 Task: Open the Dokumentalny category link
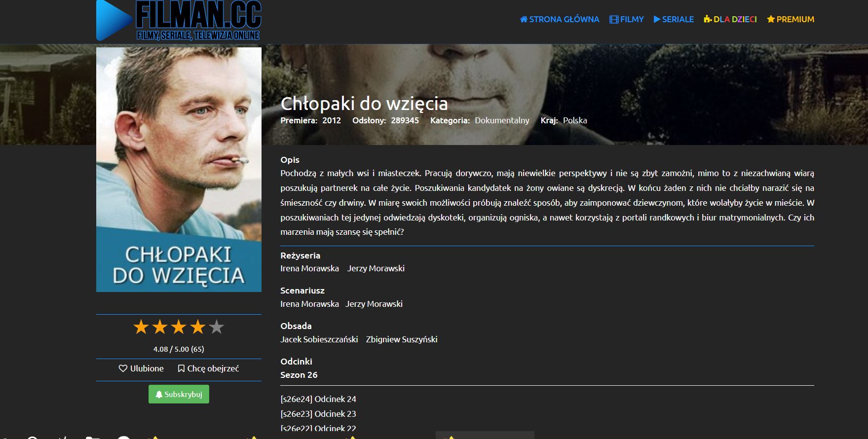point(502,120)
